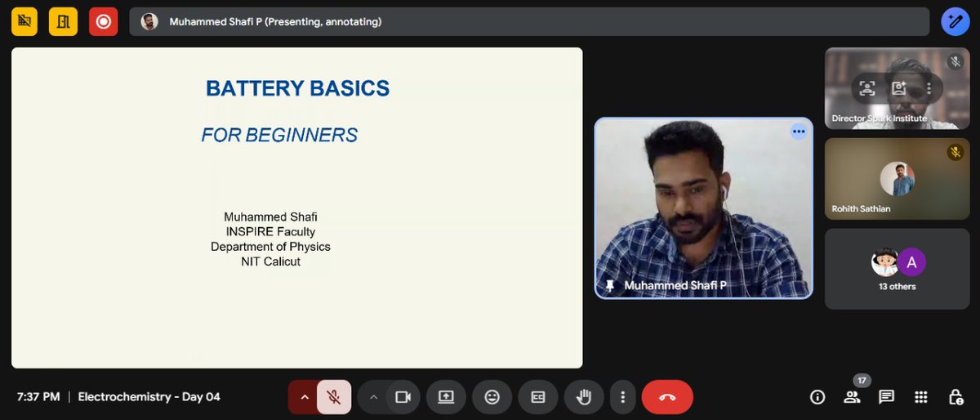This screenshot has width=980, height=420.
Task: Unmute the microphone
Action: [334, 397]
